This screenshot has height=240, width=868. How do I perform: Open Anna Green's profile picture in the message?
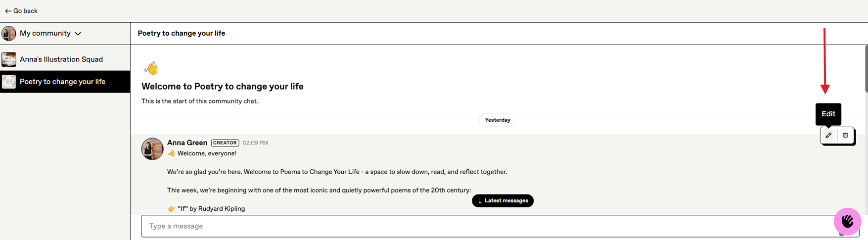152,149
